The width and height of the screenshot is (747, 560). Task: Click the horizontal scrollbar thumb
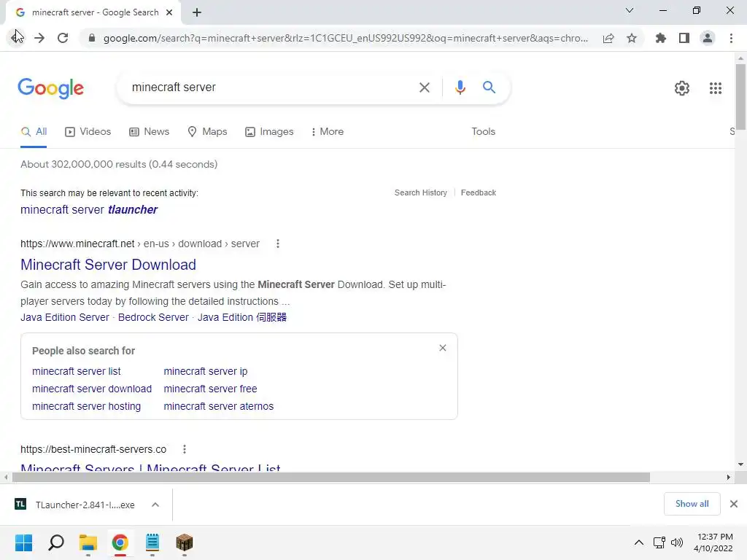pos(331,477)
